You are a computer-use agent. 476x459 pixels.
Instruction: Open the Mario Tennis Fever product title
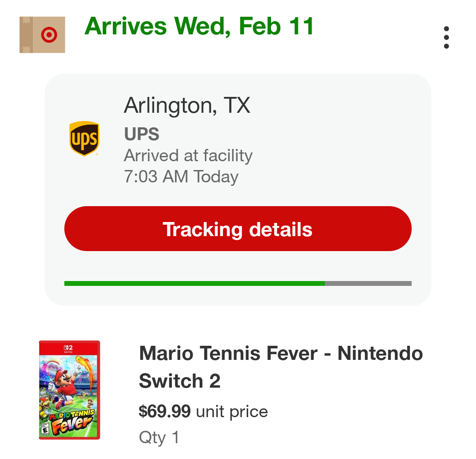click(281, 367)
